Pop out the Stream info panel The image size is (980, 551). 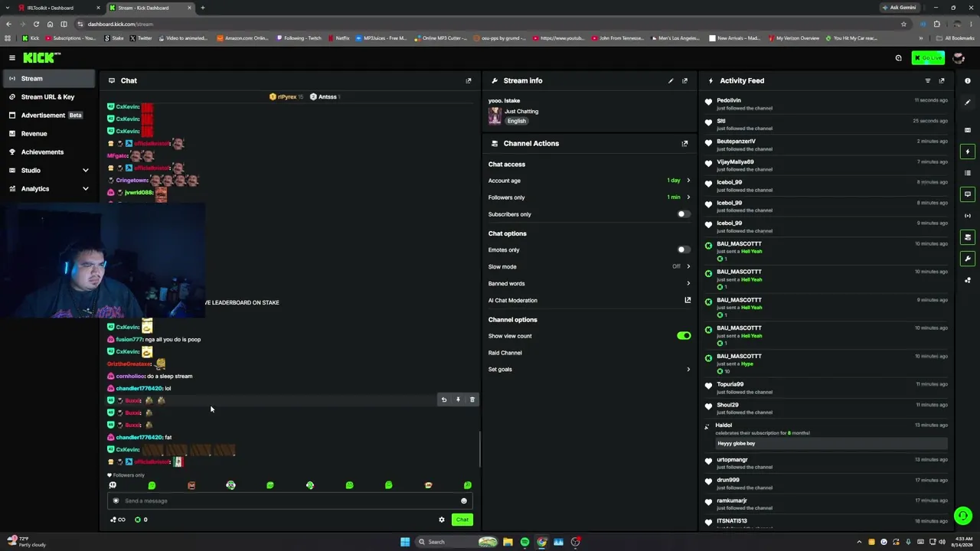[684, 80]
